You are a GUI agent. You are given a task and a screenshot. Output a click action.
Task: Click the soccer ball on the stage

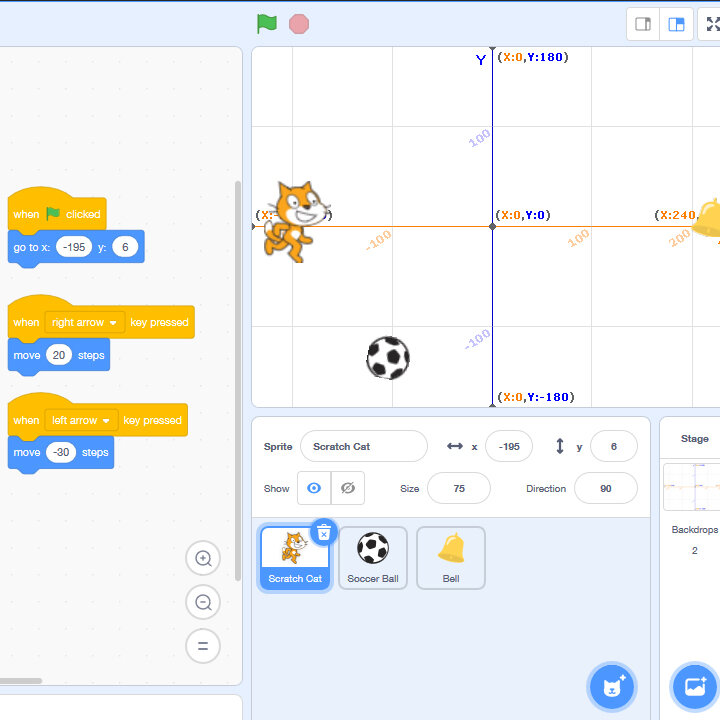pos(388,358)
